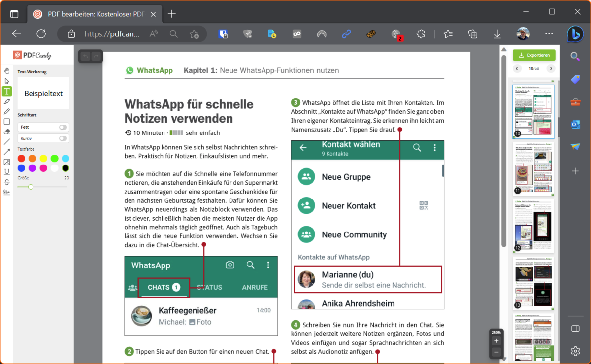Choose green text color
The height and width of the screenshot is (364, 591).
click(x=54, y=158)
